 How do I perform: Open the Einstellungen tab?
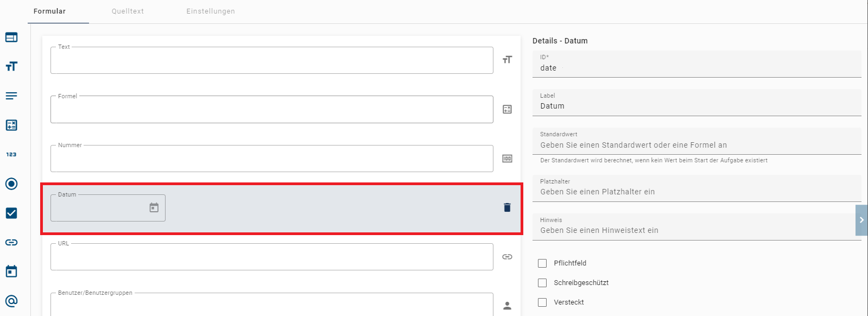[x=211, y=11]
